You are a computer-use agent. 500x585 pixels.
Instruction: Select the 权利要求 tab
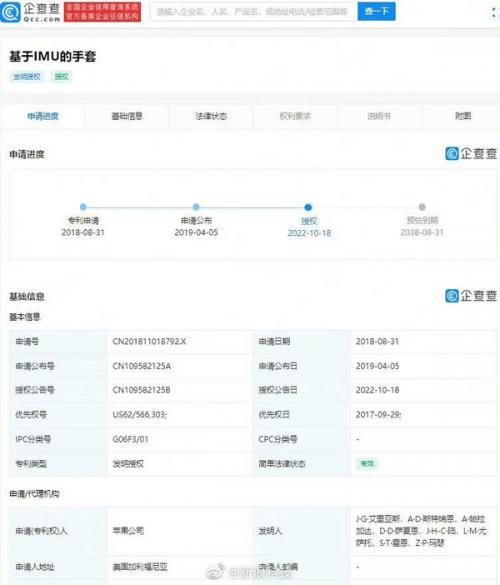click(295, 116)
